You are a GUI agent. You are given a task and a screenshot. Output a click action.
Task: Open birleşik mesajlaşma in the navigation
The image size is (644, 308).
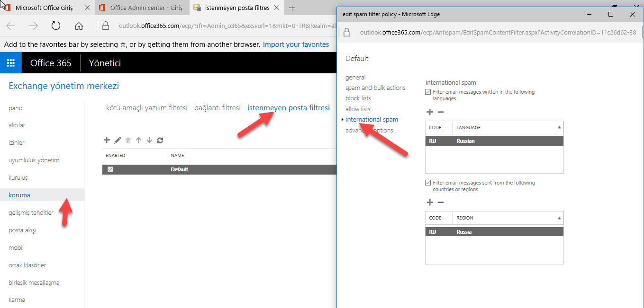(34, 282)
